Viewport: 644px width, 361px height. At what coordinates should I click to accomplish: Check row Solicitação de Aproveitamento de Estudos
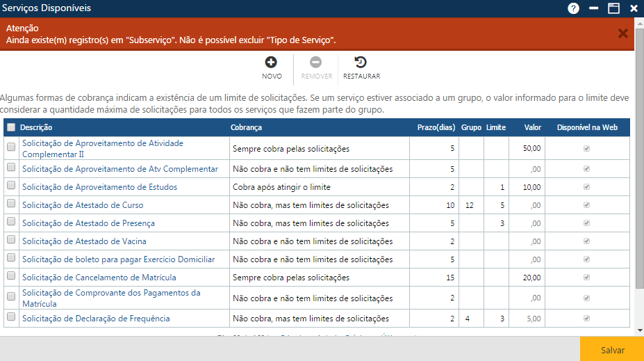11,186
